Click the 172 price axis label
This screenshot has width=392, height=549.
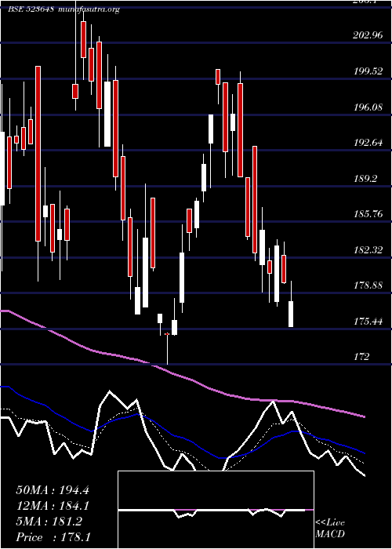(x=361, y=357)
